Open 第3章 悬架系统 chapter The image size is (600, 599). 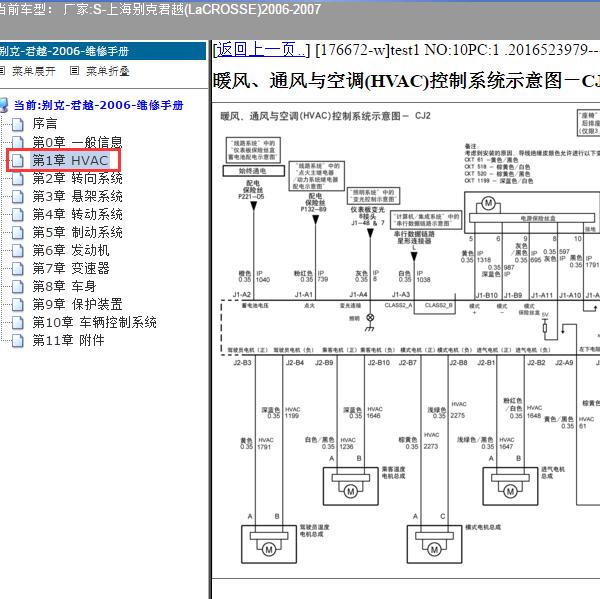pyautogui.click(x=77, y=196)
